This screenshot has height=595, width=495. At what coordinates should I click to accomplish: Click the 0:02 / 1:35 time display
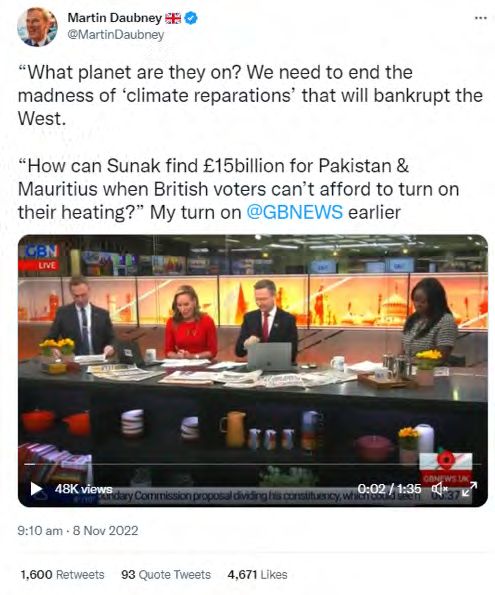click(x=389, y=488)
